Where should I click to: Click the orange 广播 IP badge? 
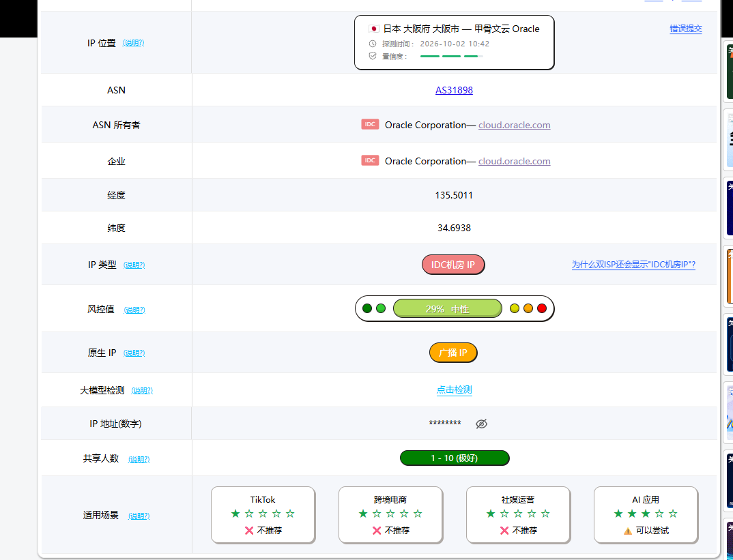(453, 353)
